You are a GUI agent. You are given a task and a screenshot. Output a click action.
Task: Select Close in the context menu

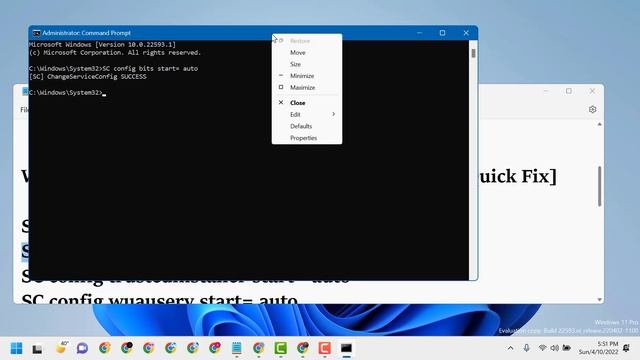(298, 103)
